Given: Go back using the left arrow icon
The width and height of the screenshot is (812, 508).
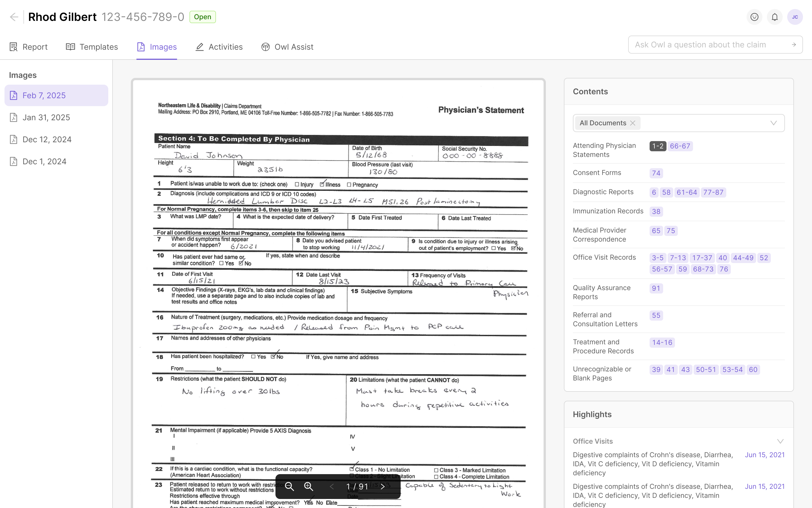Looking at the screenshot, I should [14, 17].
